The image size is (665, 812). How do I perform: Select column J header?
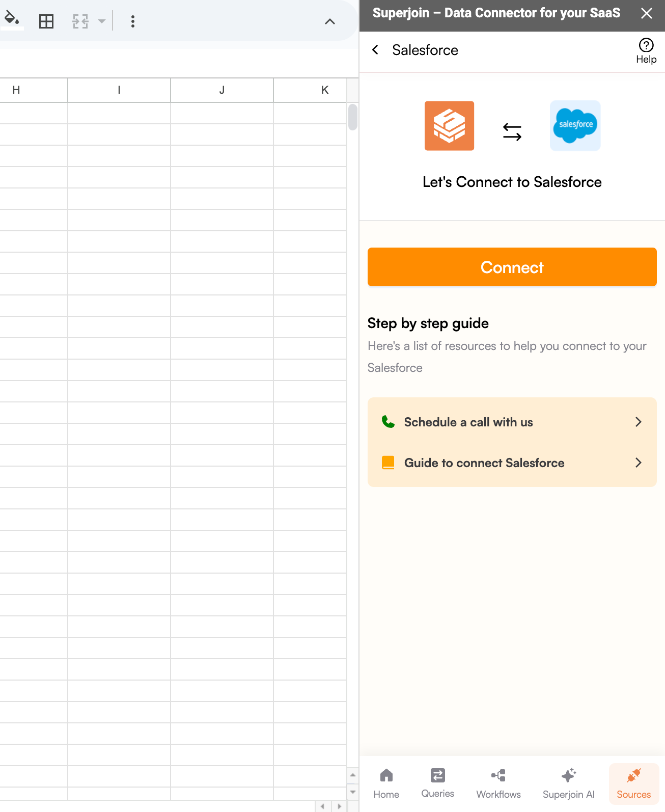[222, 90]
